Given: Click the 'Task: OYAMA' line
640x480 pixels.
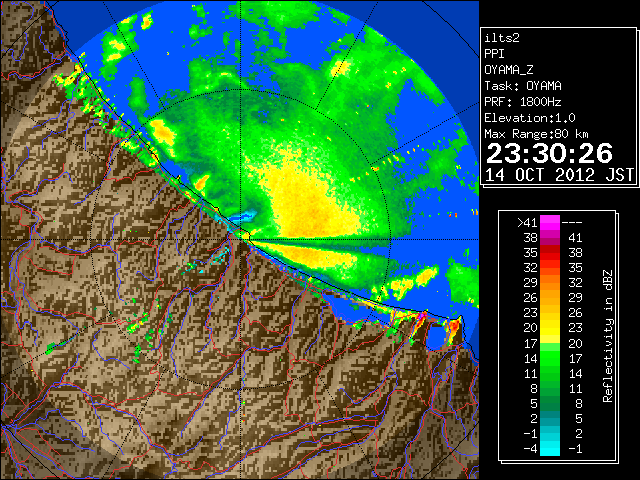Looking at the screenshot, I should (x=523, y=86).
